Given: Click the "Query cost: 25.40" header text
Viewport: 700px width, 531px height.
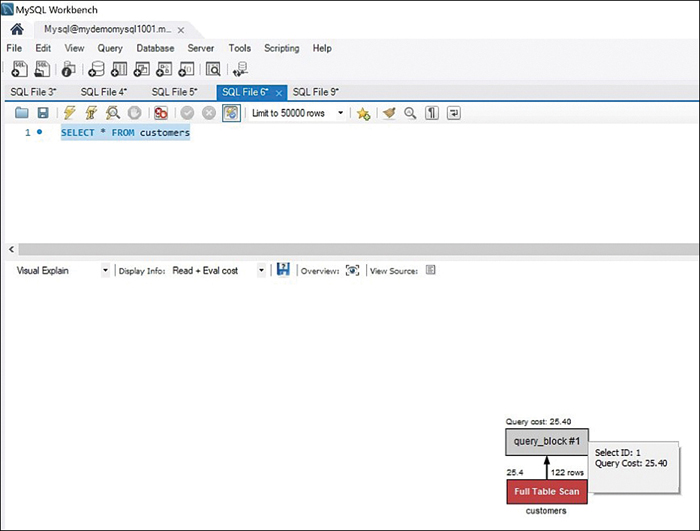Looking at the screenshot, I should click(x=538, y=422).
